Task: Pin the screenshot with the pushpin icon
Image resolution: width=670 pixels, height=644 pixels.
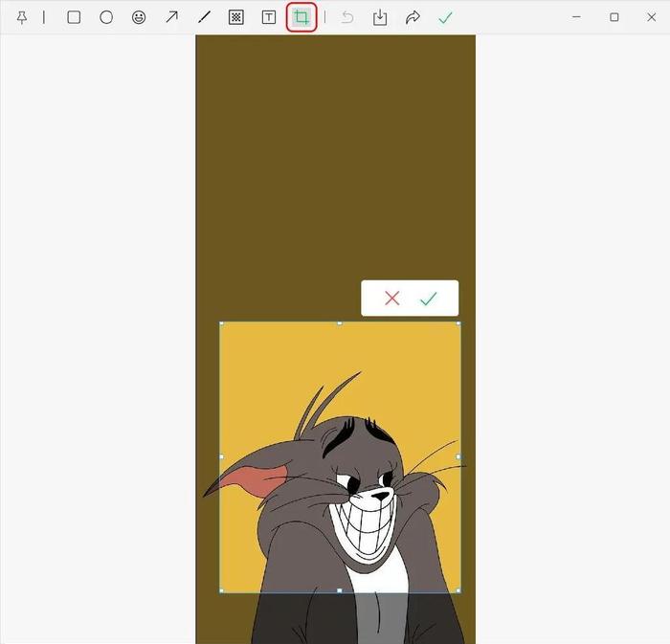Action: pos(22,17)
